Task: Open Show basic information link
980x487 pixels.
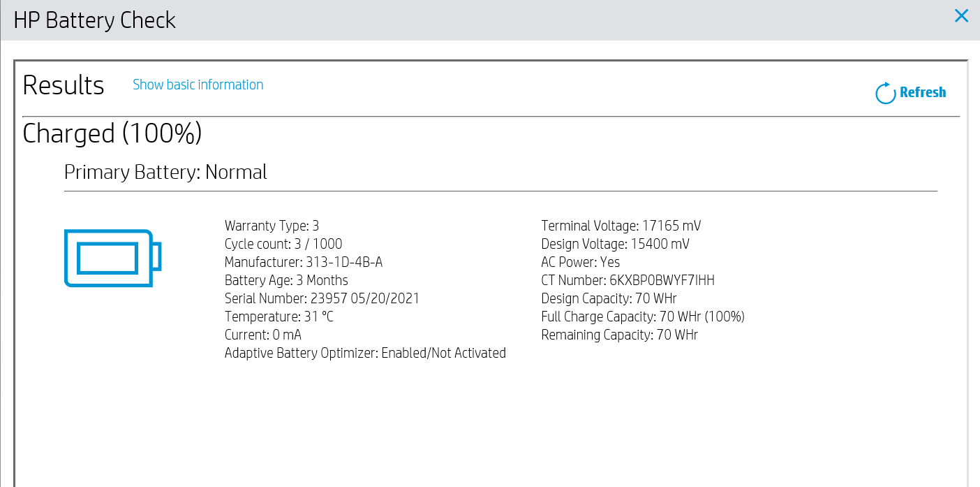Action: [198, 85]
